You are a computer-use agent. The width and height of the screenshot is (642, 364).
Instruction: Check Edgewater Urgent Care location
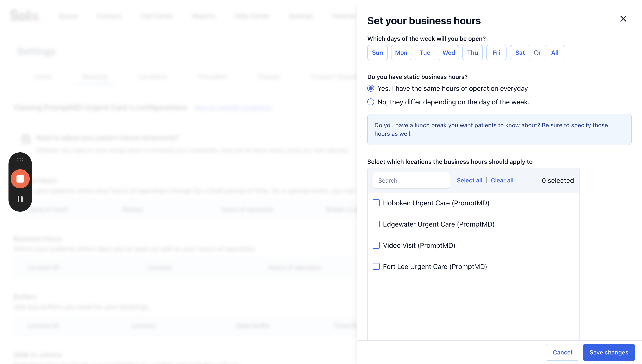pos(376,224)
